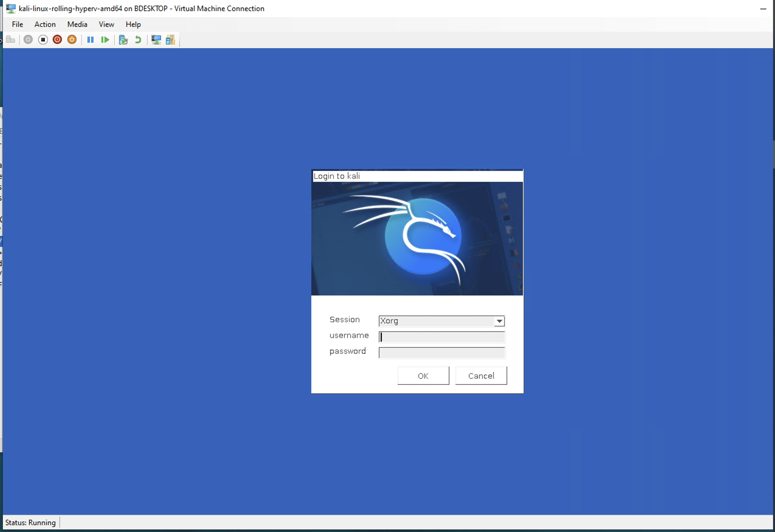This screenshot has height=532, width=775.
Task: Click the Enhanced Session monitor icon
Action: 156,40
